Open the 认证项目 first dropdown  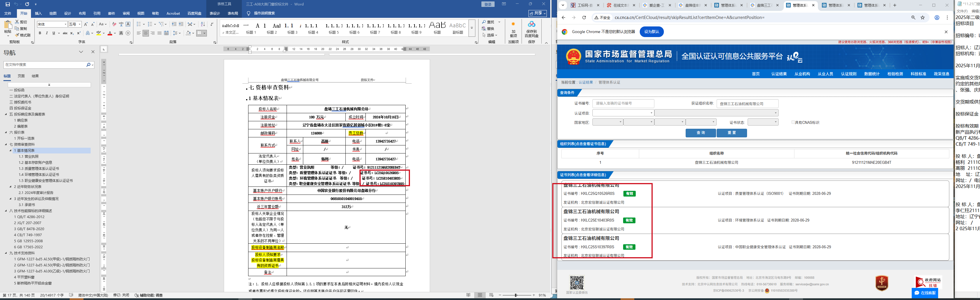[x=623, y=113]
